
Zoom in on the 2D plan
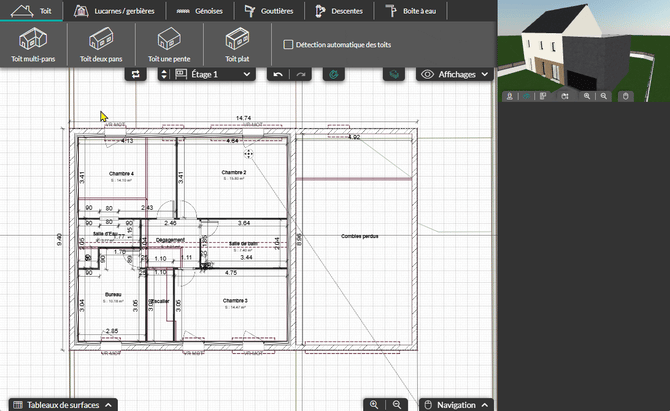(374, 404)
